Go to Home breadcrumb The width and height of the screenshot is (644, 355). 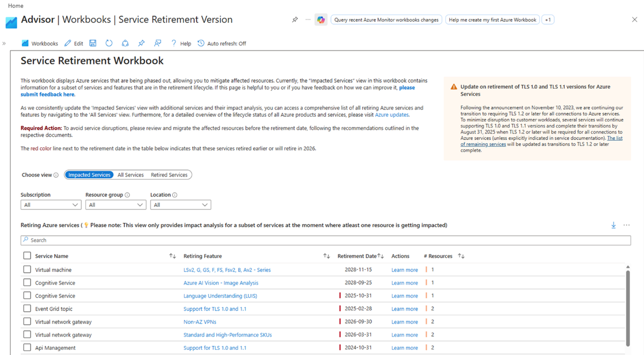coord(16,6)
